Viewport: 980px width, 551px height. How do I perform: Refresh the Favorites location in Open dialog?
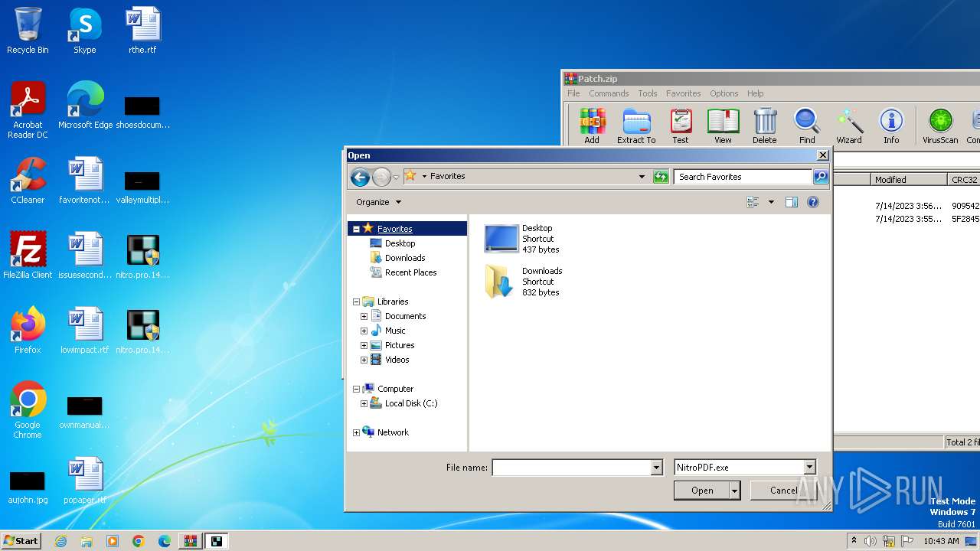coord(661,177)
